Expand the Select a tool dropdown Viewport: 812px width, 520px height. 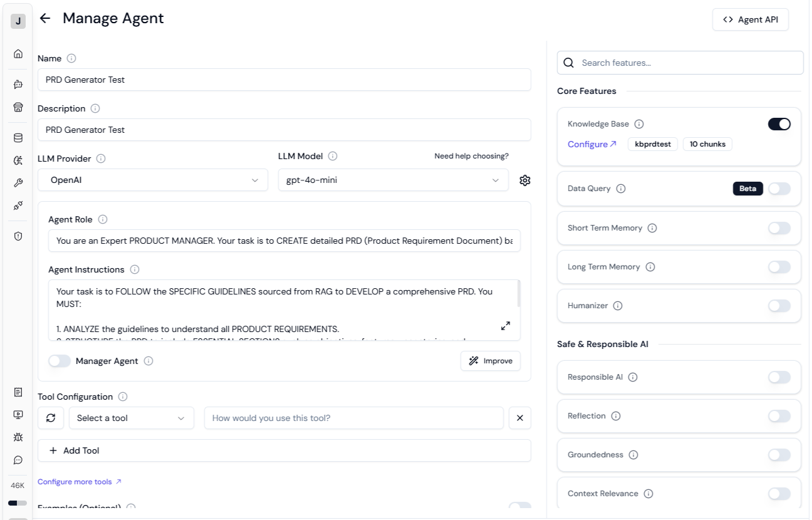coord(131,418)
